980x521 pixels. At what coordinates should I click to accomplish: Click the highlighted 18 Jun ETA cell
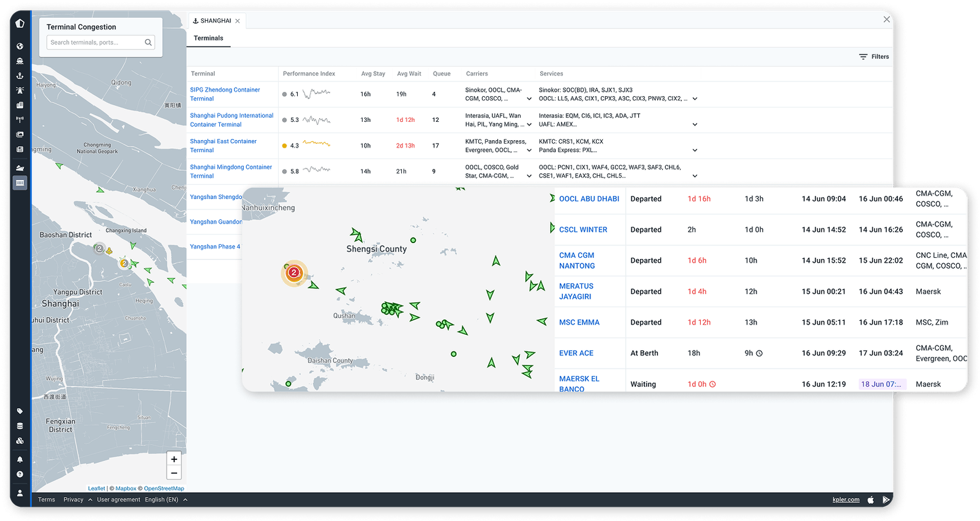coord(881,384)
